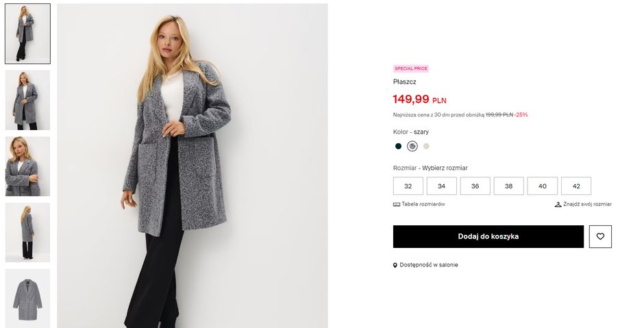Viewport: 644px width, 328px height.
Task: Click the size table ruler icon
Action: (x=397, y=204)
